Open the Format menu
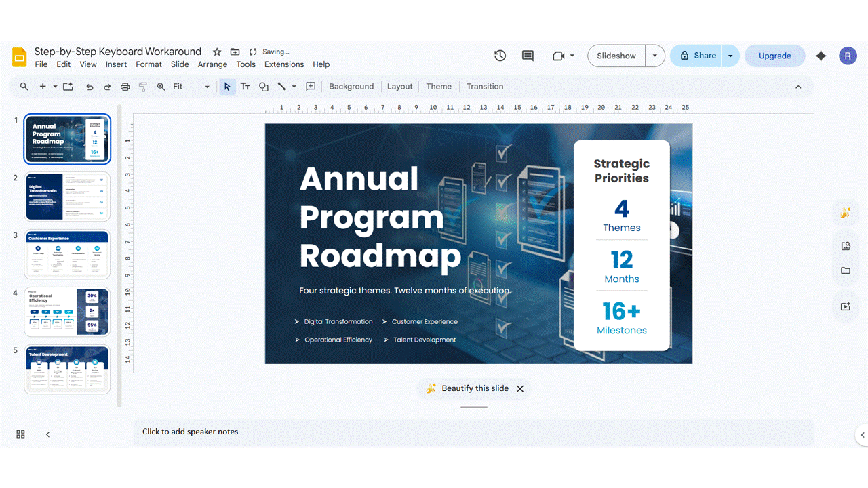Screen dimensions: 868x488 149,64
